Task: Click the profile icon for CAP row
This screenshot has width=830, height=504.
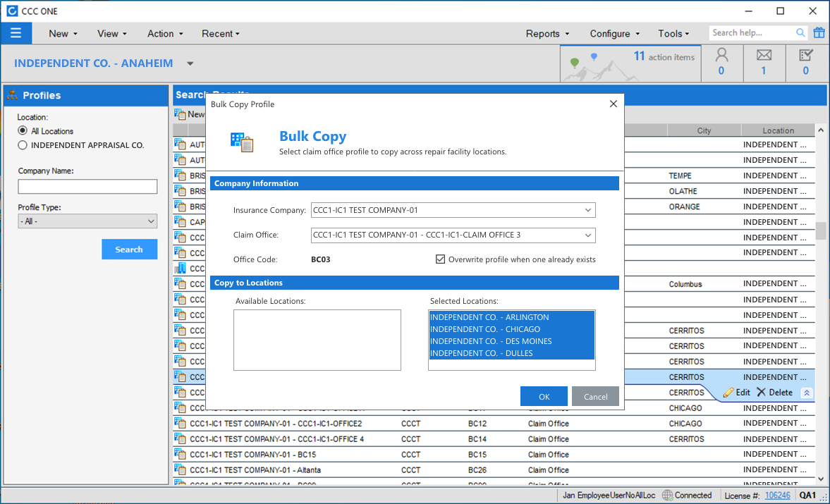Action: point(180,221)
